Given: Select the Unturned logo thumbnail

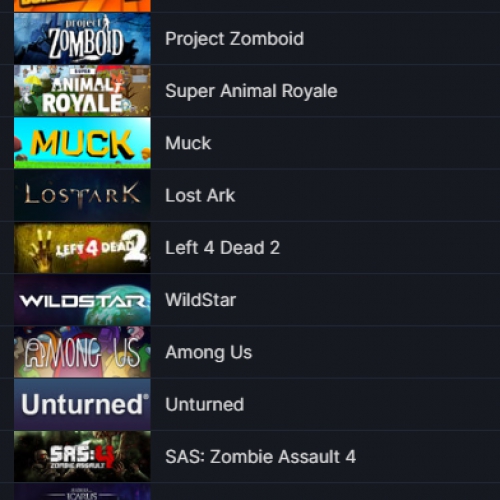Looking at the screenshot, I should coord(82,404).
